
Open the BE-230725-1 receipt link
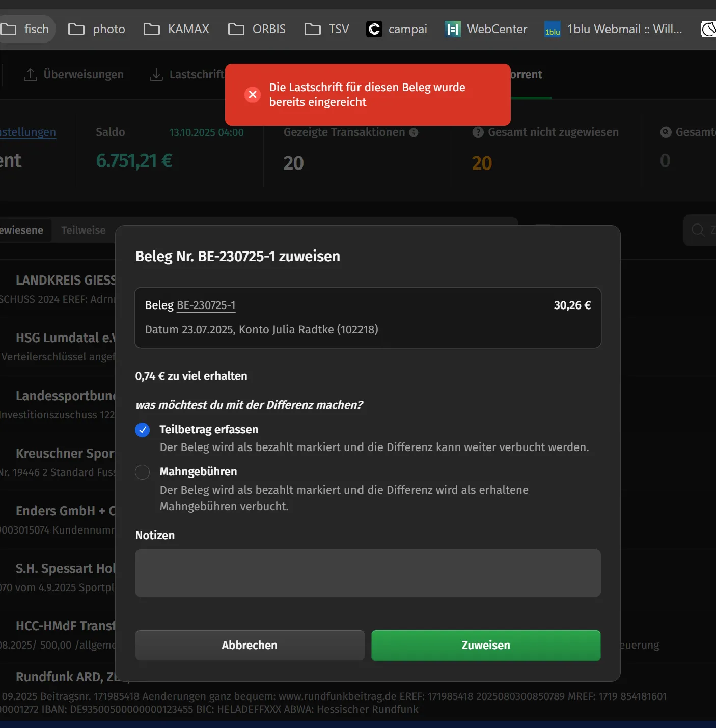pos(206,305)
